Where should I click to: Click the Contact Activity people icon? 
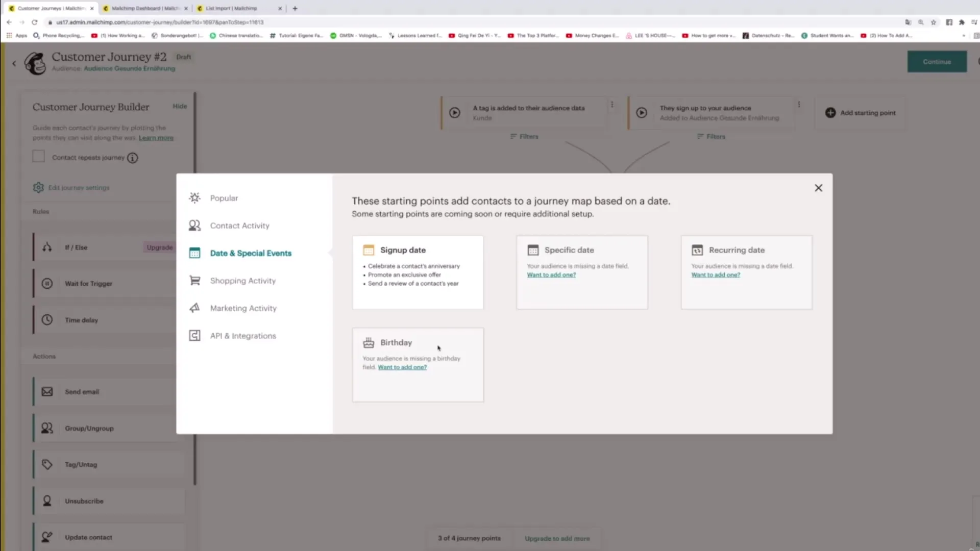(x=194, y=226)
